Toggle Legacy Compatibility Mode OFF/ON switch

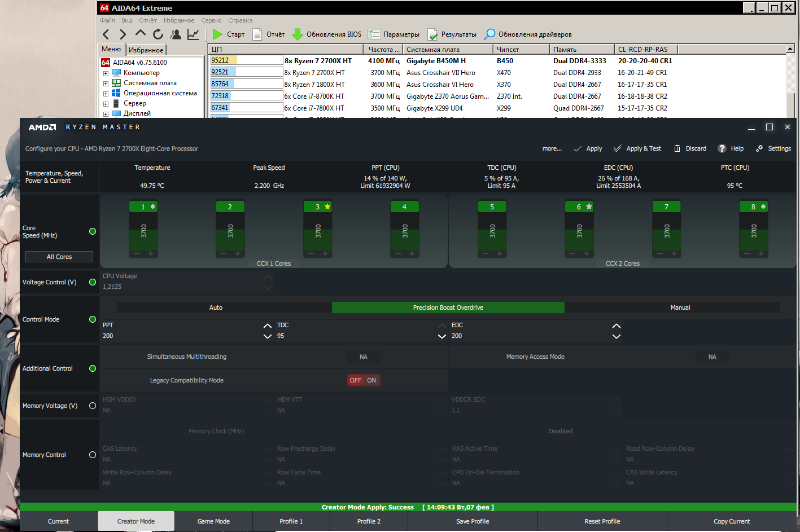[x=363, y=380]
